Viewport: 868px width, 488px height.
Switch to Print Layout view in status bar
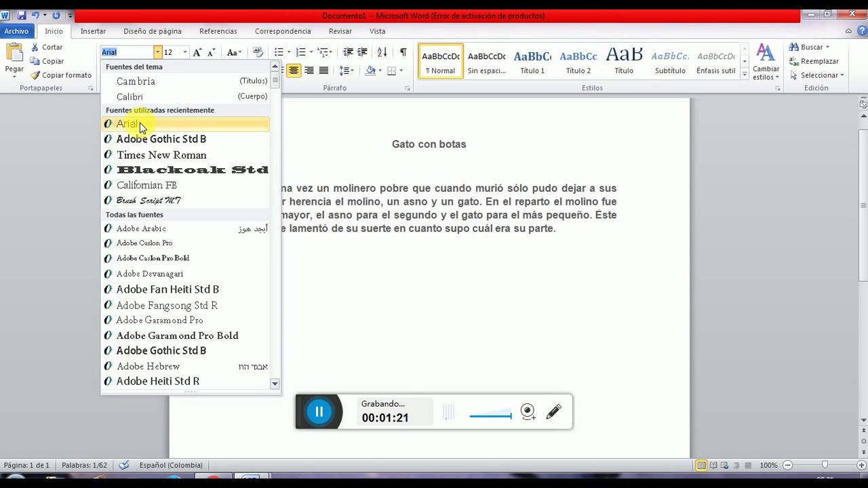click(x=701, y=465)
